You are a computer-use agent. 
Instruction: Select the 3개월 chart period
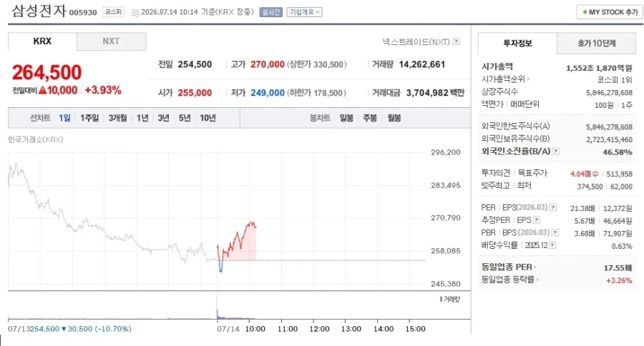click(117, 118)
